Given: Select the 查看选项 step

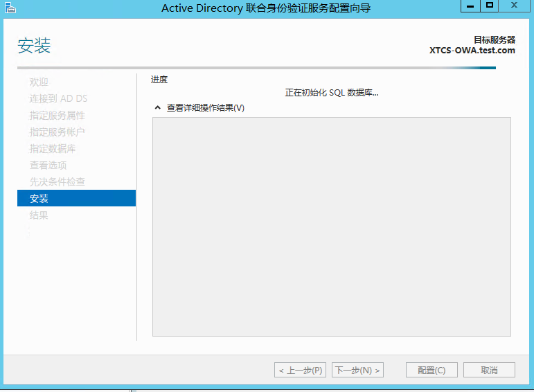Looking at the screenshot, I should point(48,165).
